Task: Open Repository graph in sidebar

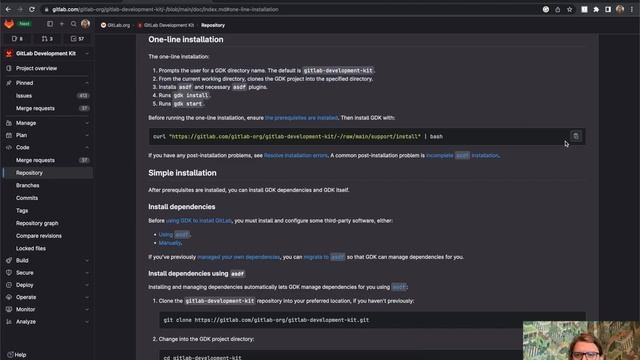Action: 48,223
